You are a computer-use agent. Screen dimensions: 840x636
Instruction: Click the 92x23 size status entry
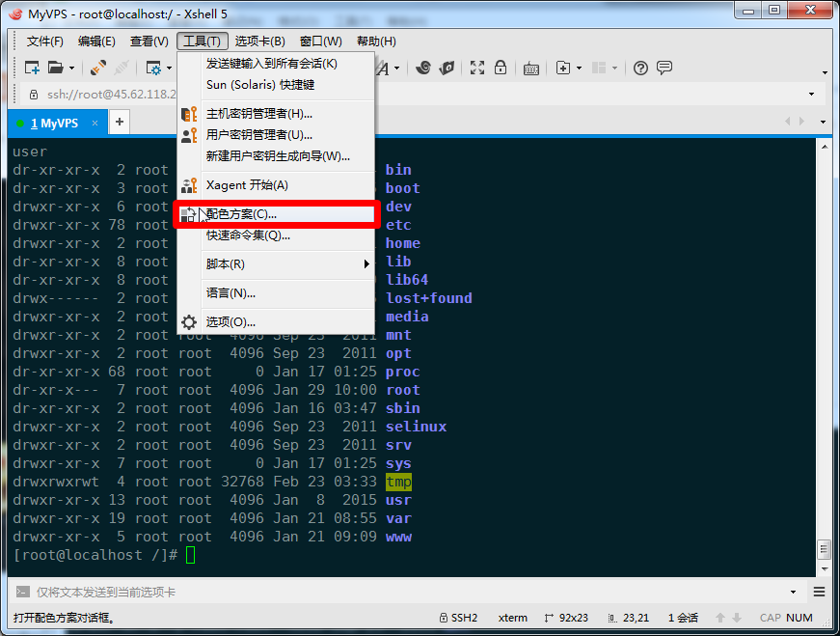pyautogui.click(x=566, y=618)
